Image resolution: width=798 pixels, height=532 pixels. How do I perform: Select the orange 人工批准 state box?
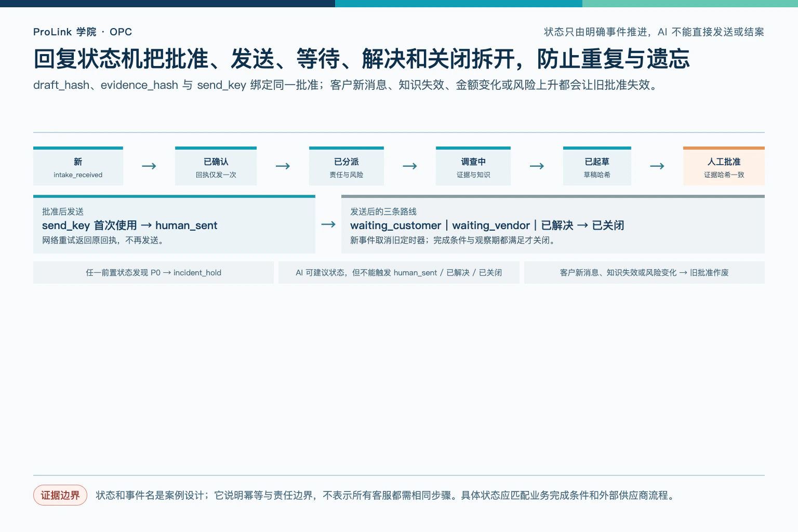(724, 166)
